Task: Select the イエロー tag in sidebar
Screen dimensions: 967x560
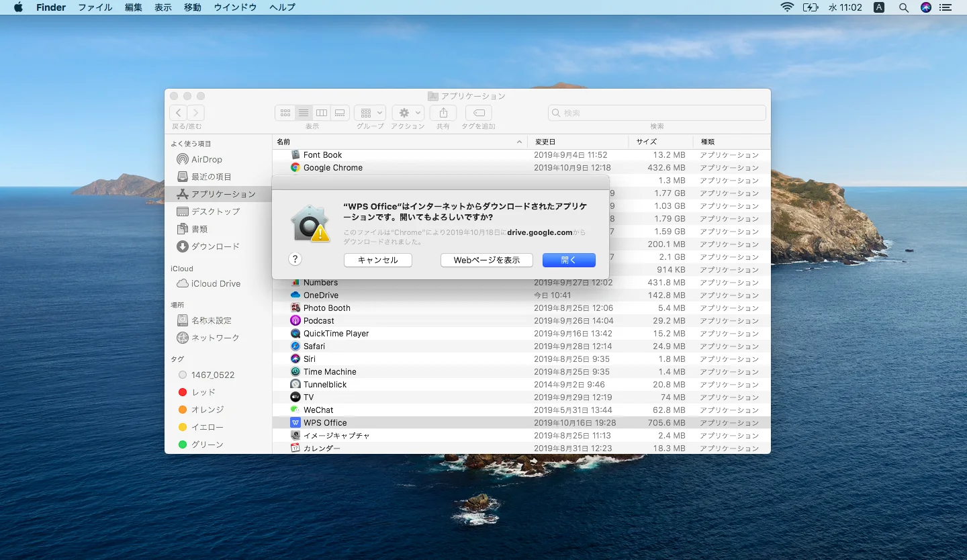Action: tap(218, 427)
